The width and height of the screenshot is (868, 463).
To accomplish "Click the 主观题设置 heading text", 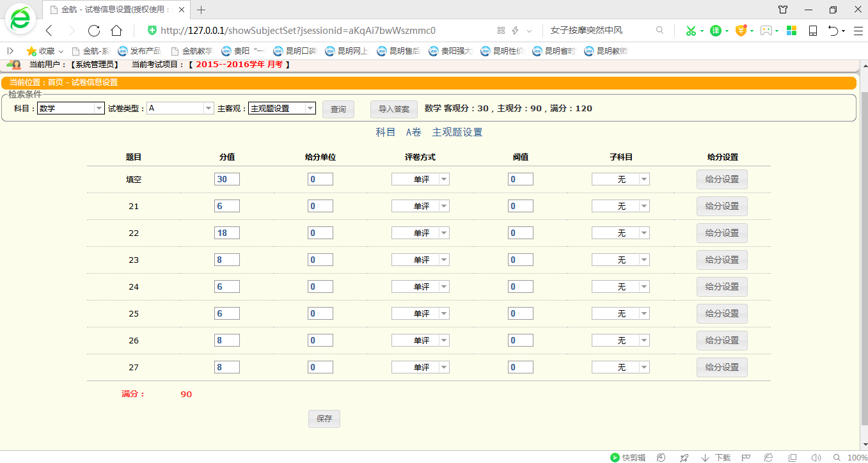I will (x=457, y=132).
